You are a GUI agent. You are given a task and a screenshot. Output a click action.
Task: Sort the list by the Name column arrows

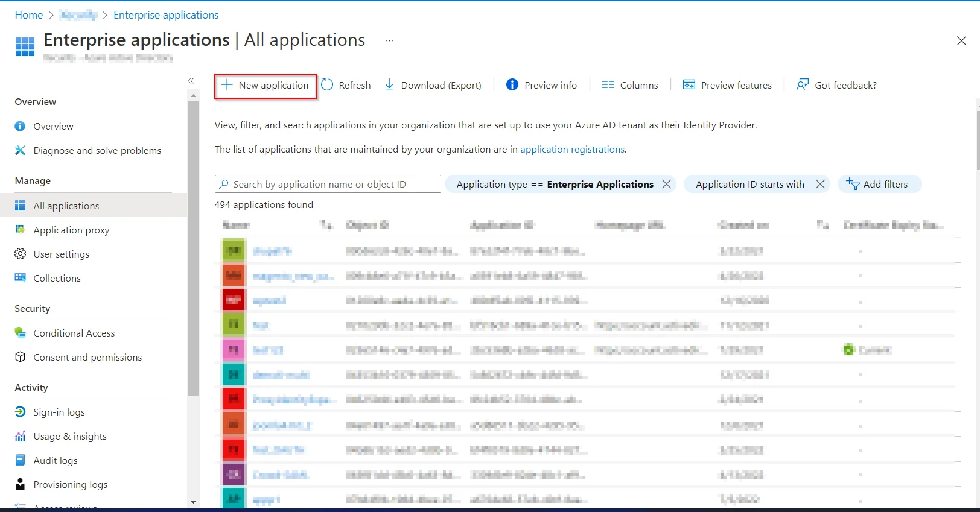(326, 224)
